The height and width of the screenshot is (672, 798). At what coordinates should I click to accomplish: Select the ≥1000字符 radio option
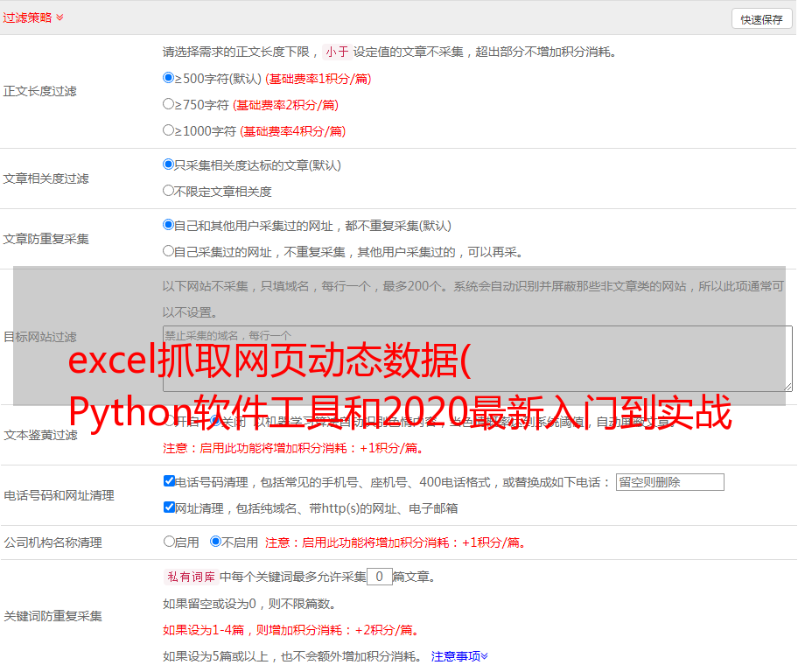[168, 130]
